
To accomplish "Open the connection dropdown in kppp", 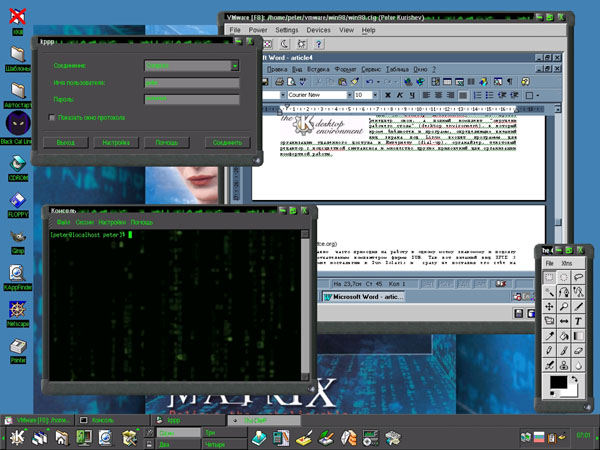I will 235,66.
